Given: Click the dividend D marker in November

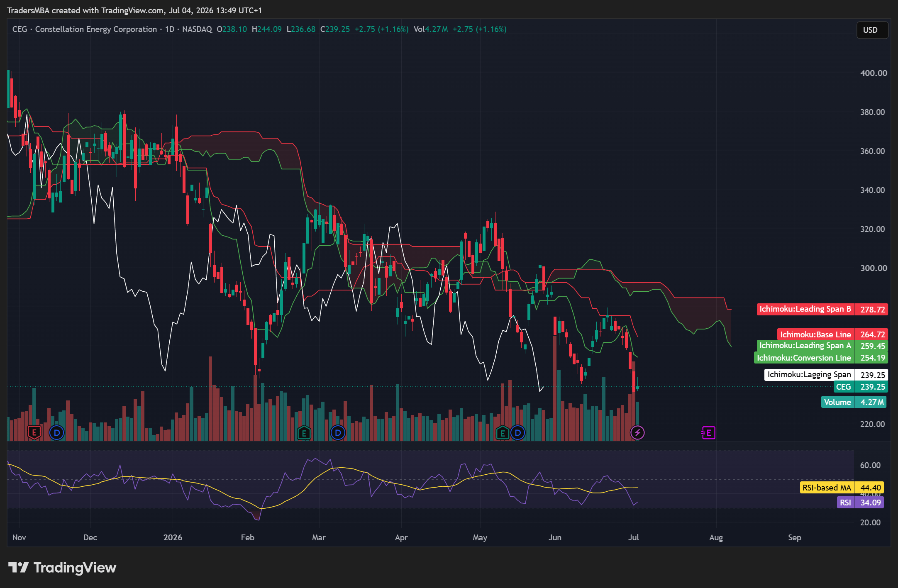Looking at the screenshot, I should tap(57, 433).
